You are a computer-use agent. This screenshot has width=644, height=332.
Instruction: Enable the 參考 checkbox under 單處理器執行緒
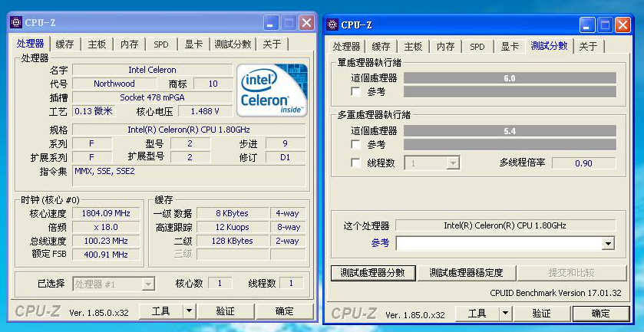(355, 91)
